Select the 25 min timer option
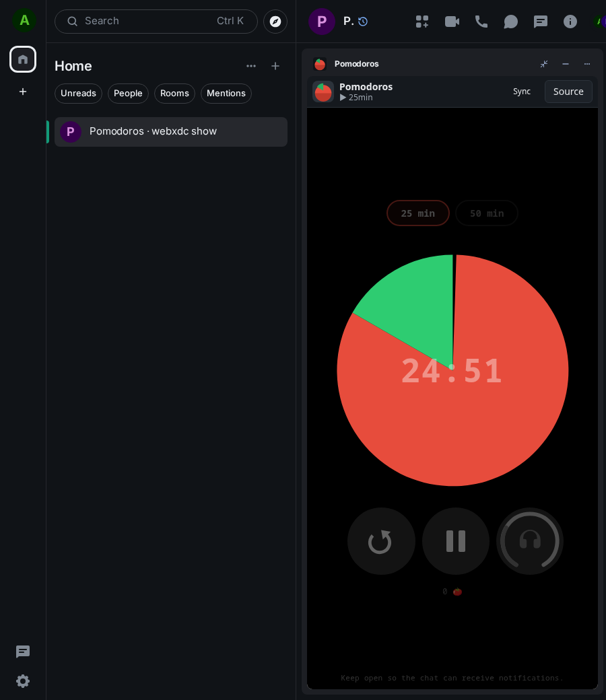 coord(418,213)
